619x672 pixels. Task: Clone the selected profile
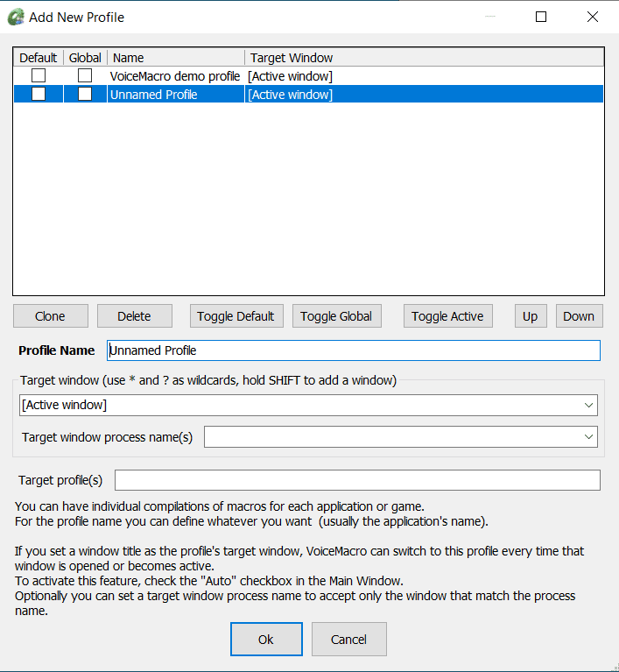(51, 316)
